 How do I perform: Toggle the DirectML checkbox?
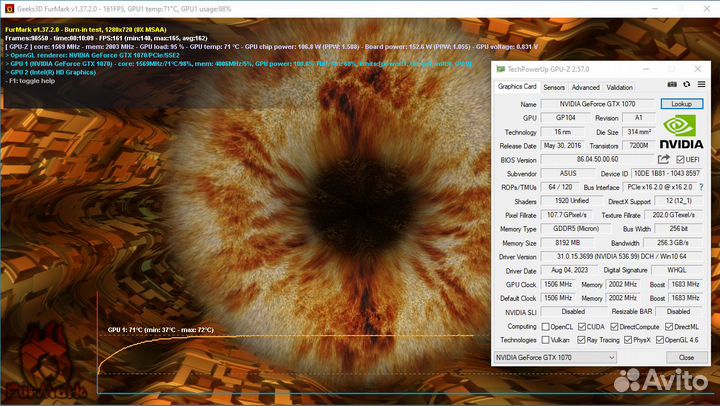click(x=669, y=327)
